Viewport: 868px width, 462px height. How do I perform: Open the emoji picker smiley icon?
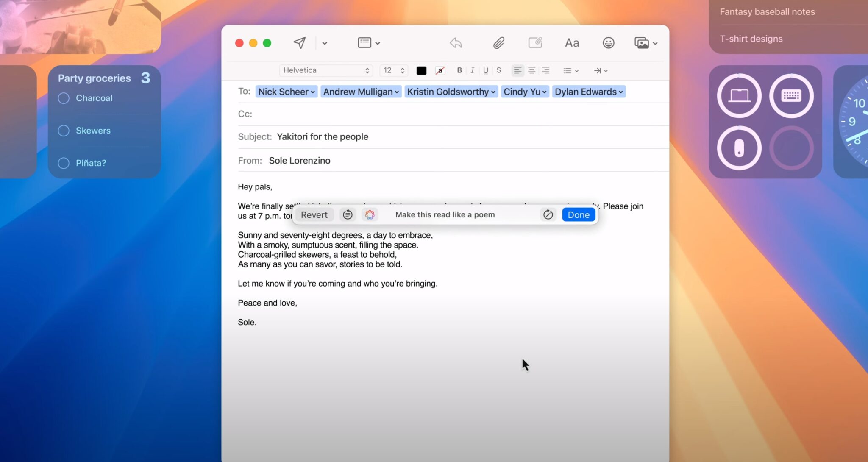click(x=608, y=43)
